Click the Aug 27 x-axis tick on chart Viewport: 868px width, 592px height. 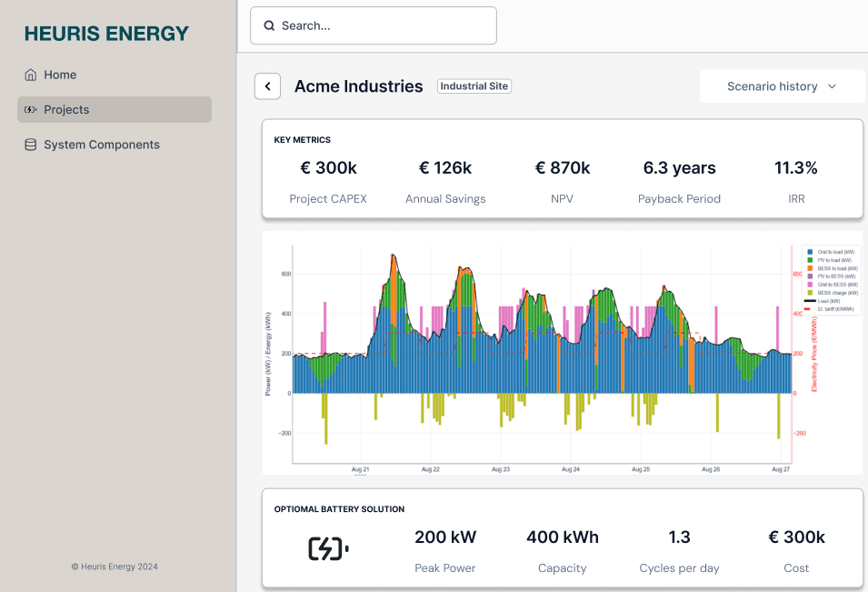(x=781, y=469)
